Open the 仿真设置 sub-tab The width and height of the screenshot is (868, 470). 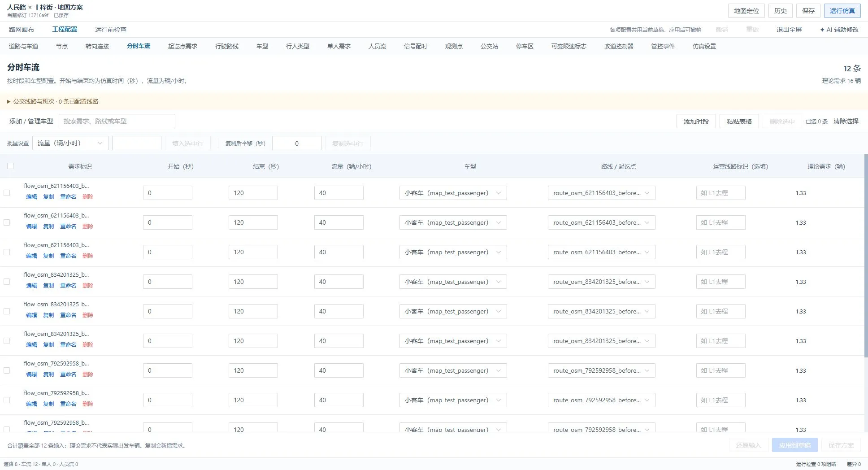click(704, 46)
